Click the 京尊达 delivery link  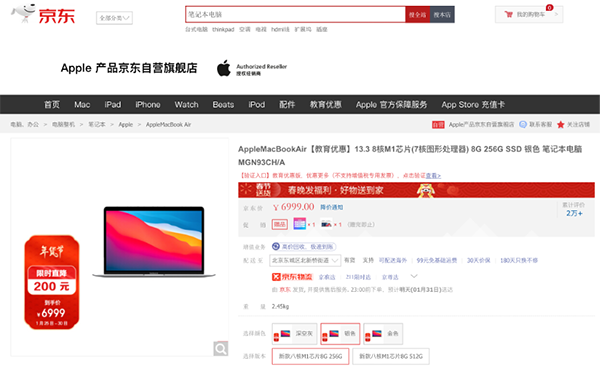click(390, 277)
